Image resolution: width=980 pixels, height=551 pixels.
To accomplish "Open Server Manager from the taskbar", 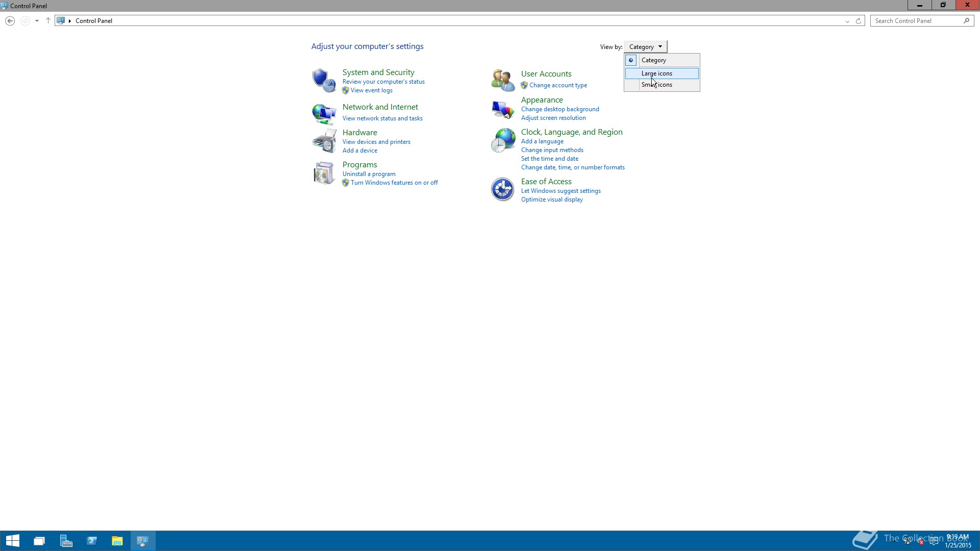I will [x=66, y=541].
